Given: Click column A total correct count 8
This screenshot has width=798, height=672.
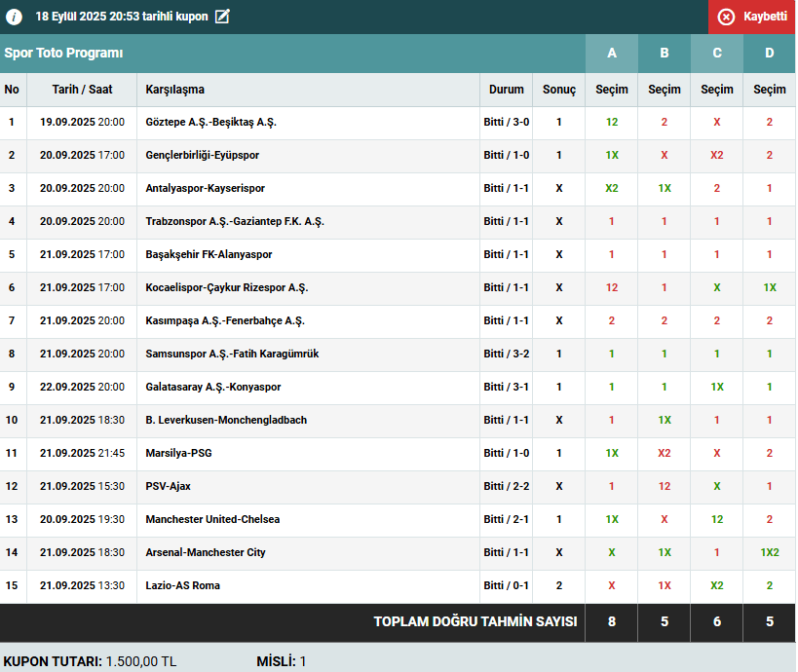Looking at the screenshot, I should coord(612,622).
